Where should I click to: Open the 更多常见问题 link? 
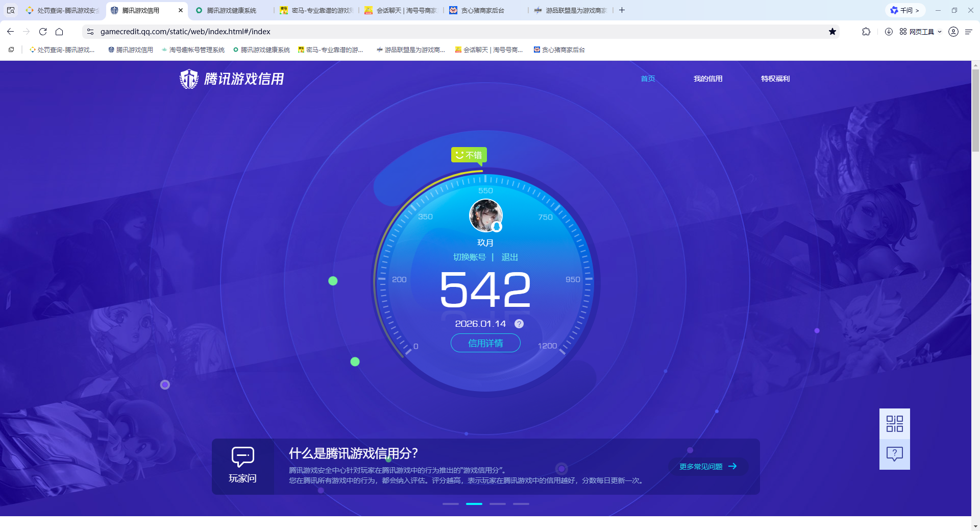coord(707,466)
